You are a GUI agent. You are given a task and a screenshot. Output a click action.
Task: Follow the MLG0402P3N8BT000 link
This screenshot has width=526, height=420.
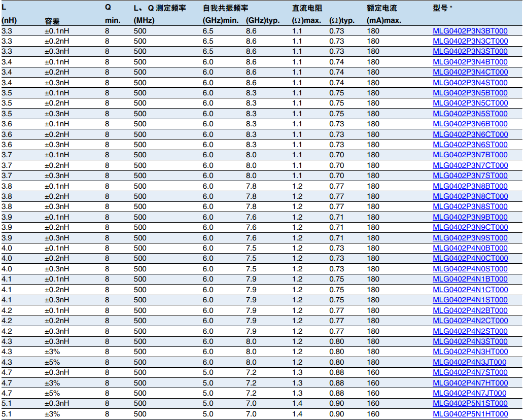(x=470, y=186)
